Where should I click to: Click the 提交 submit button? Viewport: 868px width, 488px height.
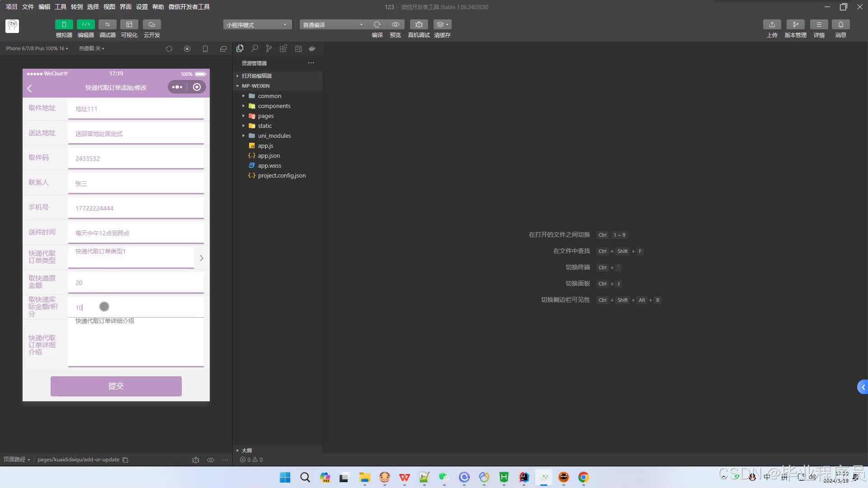[116, 386]
